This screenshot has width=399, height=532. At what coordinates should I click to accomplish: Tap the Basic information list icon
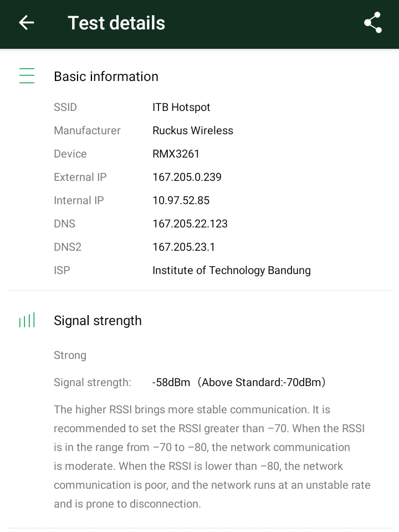pos(27,76)
